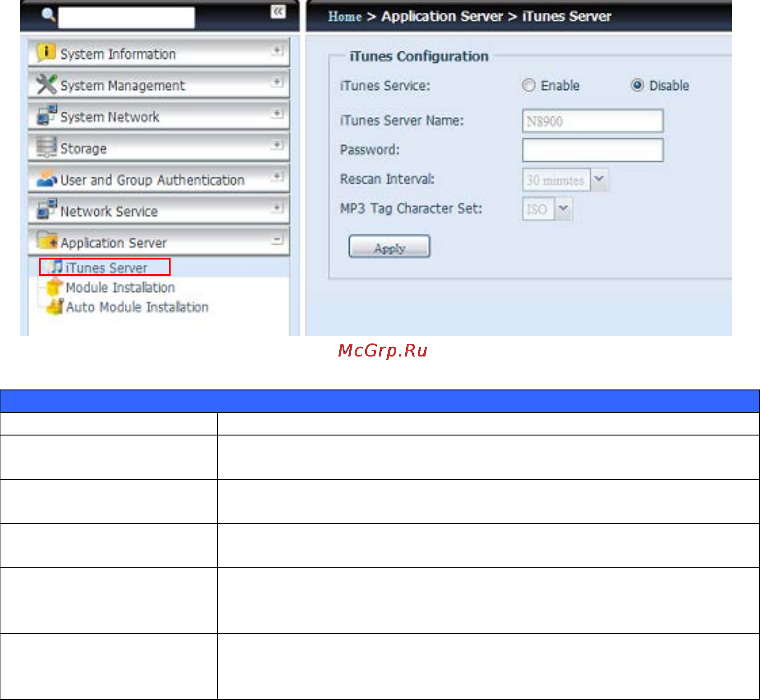This screenshot has width=760, height=700.
Task: Enable the iTunes Service radio button
Action: 528,85
